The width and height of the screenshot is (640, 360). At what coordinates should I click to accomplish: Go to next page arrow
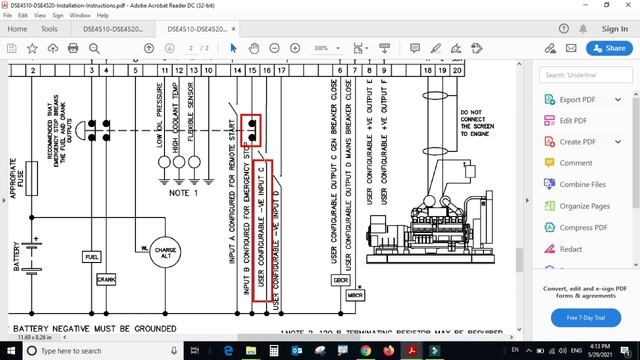coord(169,48)
